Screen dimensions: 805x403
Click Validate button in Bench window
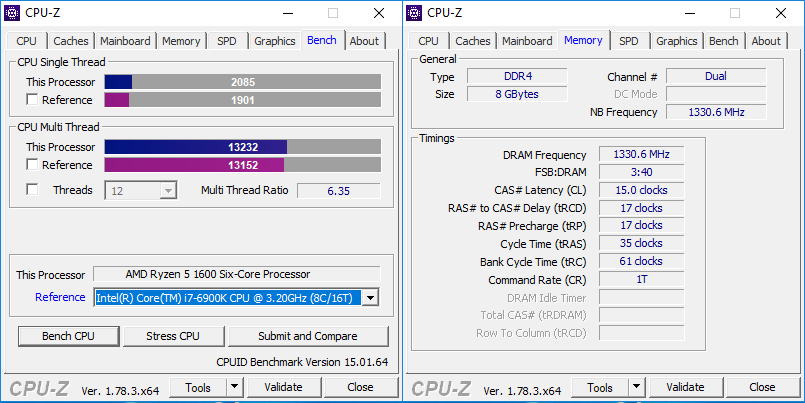(283, 387)
